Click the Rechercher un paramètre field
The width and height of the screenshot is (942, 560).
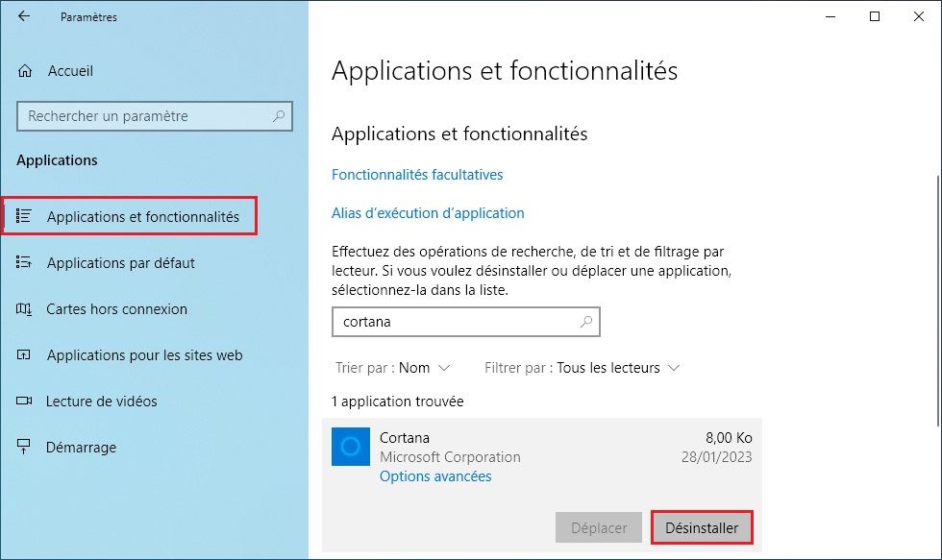click(154, 116)
